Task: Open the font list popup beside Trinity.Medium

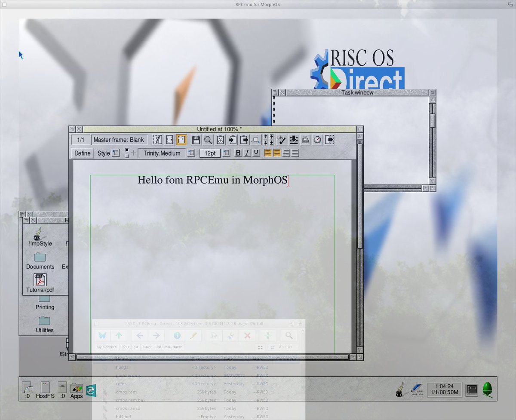Action: [191, 153]
